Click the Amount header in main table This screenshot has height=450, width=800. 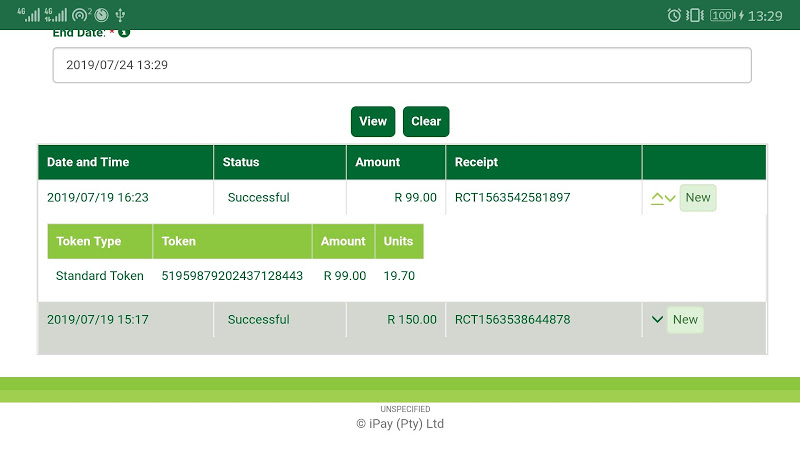click(x=378, y=162)
